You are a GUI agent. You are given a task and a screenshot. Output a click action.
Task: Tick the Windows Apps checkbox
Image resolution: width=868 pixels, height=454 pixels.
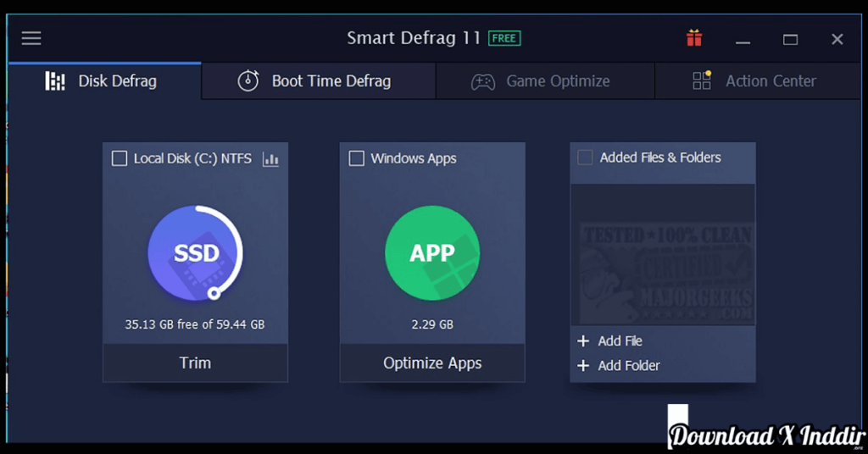tap(357, 158)
